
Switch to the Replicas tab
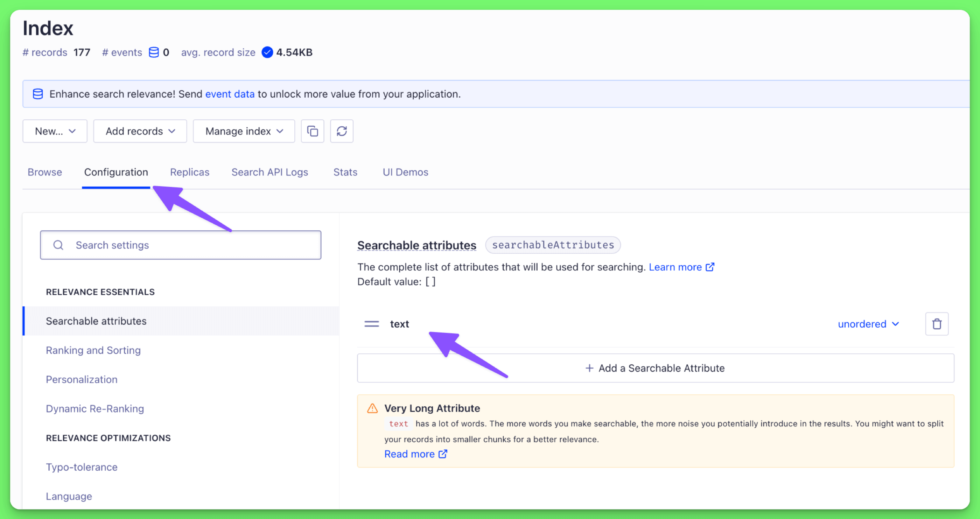tap(189, 172)
